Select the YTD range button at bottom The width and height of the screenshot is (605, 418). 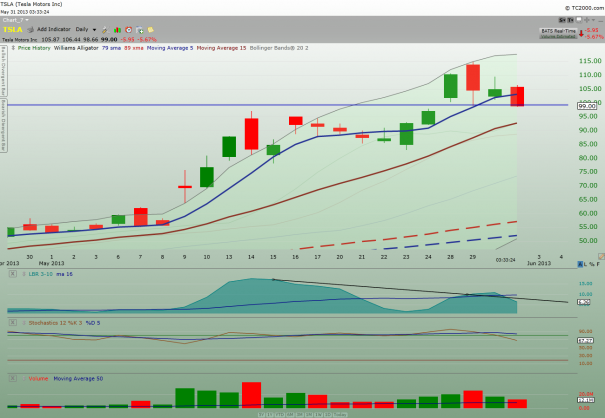[x=280, y=415]
